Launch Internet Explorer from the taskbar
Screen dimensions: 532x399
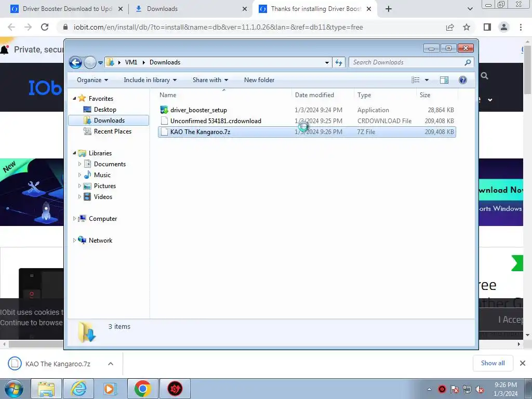coord(78,389)
